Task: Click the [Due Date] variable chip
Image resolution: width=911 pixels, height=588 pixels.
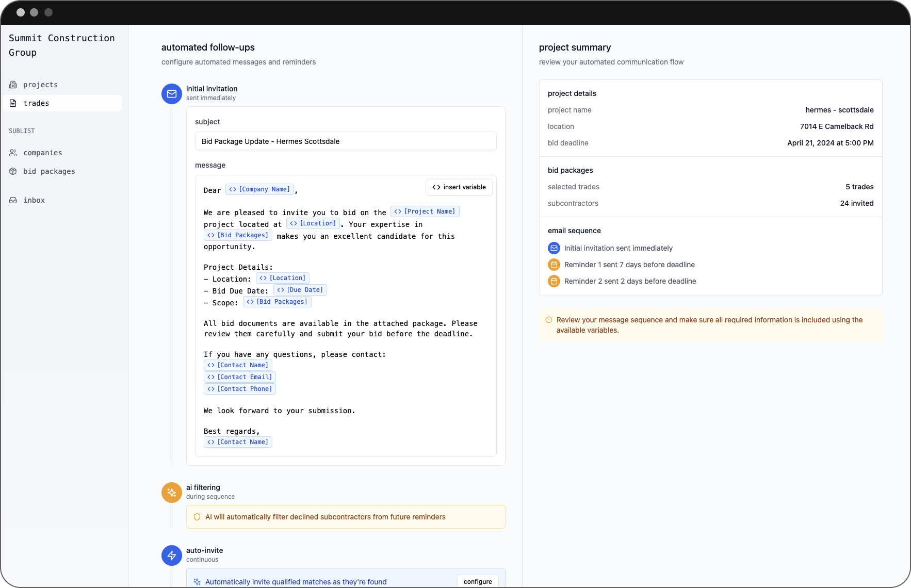Action: (300, 290)
